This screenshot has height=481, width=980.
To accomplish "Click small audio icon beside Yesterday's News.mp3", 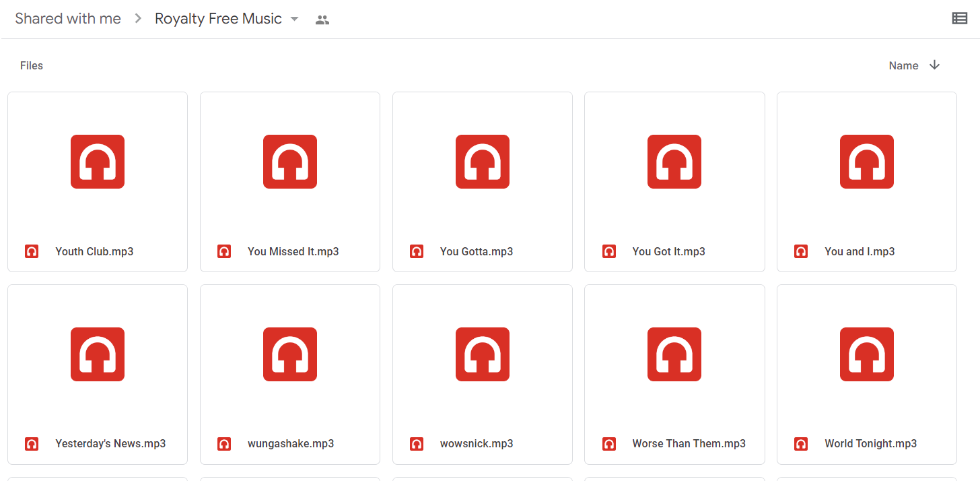I will 32,444.
